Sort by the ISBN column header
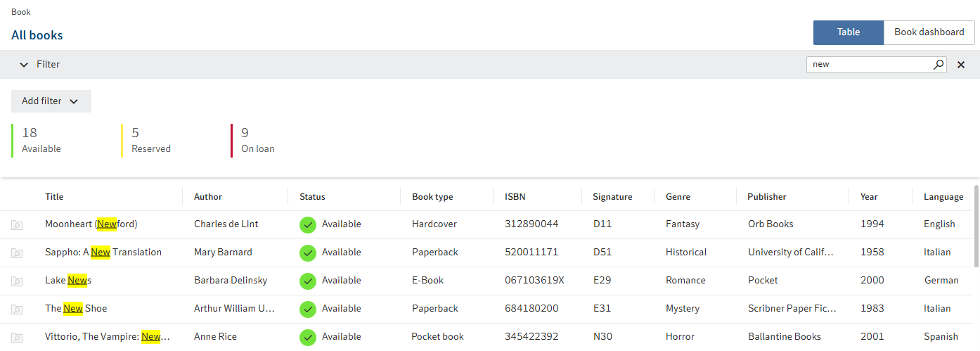This screenshot has height=351, width=980. 515,197
